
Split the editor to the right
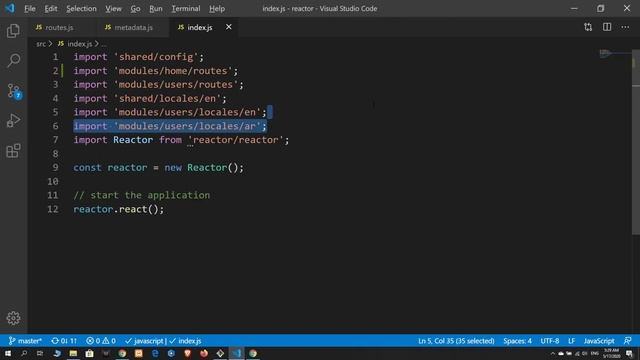click(607, 27)
